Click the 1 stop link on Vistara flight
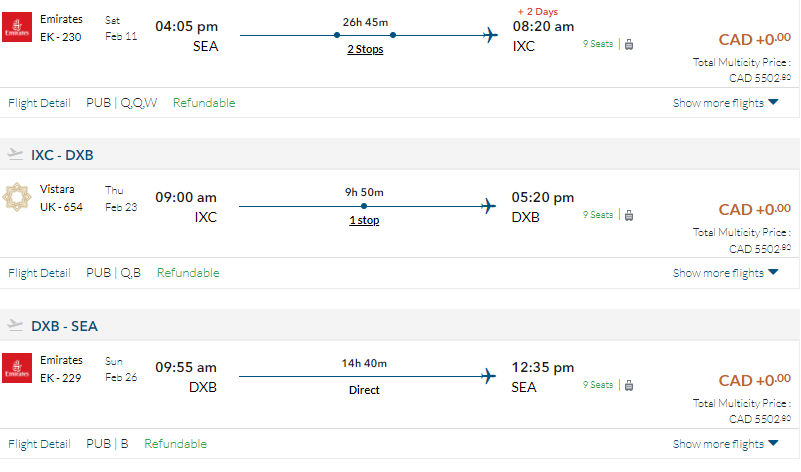The height and width of the screenshot is (472, 801). [364, 221]
